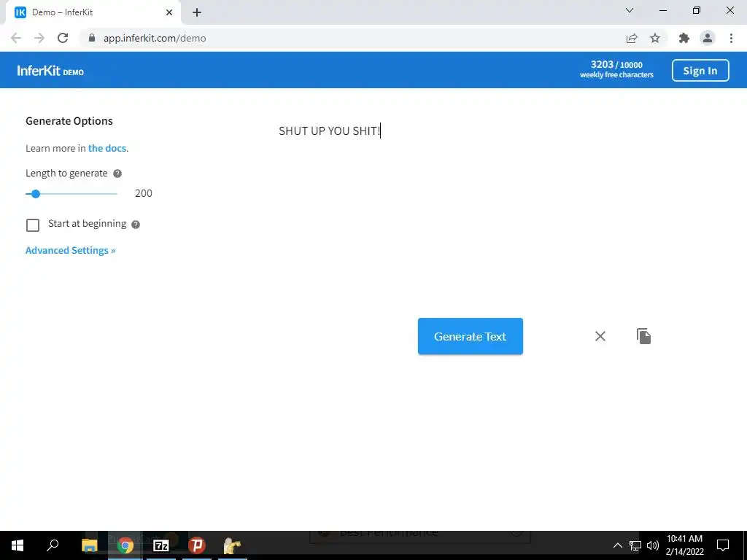Expand Advanced Settings
This screenshot has width=747, height=560.
[x=71, y=251]
